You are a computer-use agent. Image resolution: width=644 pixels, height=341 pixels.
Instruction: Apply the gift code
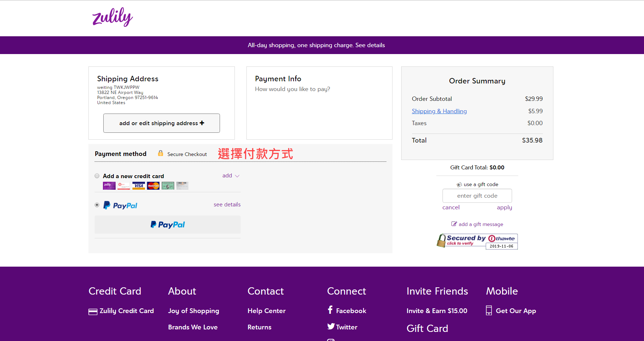coord(504,208)
